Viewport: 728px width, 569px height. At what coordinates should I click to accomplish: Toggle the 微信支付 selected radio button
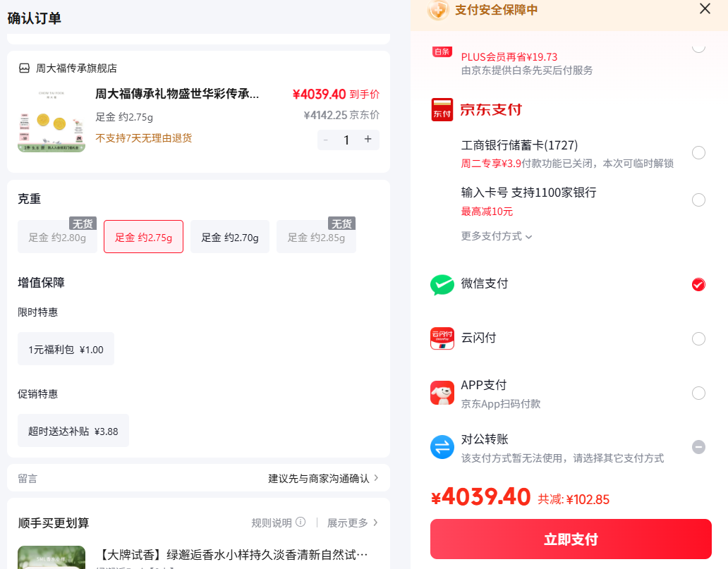point(698,285)
